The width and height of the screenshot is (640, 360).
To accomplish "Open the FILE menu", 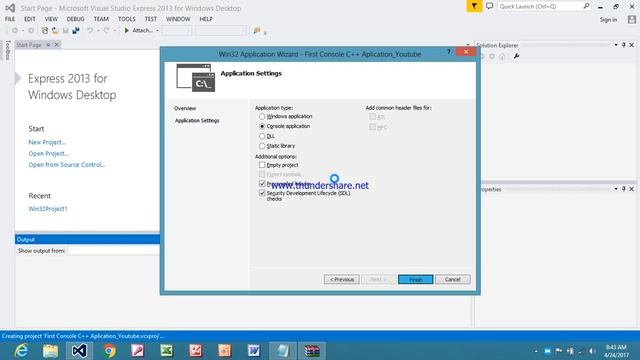I will click(x=10, y=19).
